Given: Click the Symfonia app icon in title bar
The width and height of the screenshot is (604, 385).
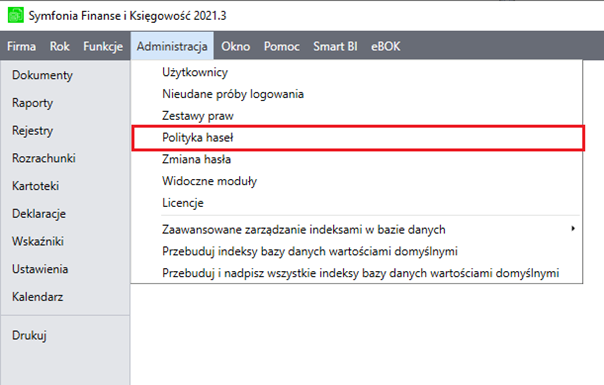Looking at the screenshot, I should [16, 15].
